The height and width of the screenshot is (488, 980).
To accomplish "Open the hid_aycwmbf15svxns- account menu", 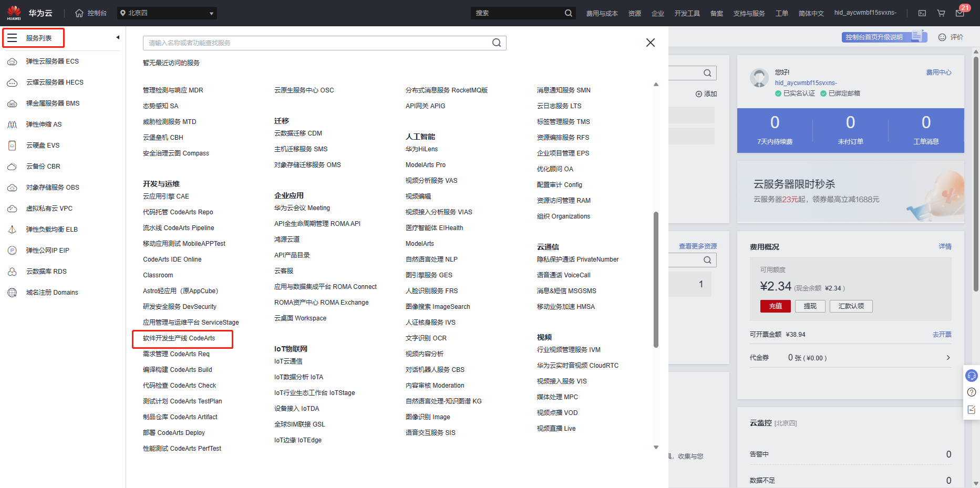I will coord(865,13).
